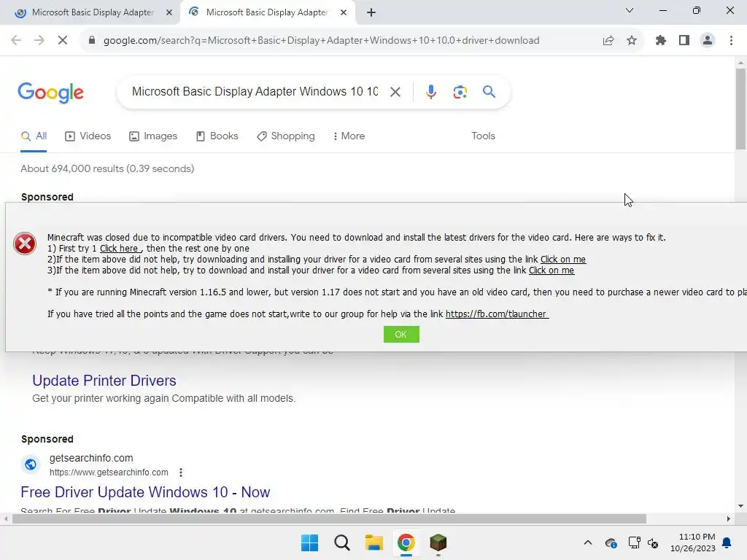Open the Chrome extensions puzzle icon

(x=661, y=41)
